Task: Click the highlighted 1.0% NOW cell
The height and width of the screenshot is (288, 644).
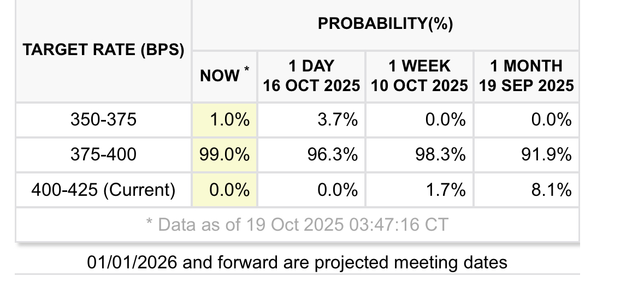Action: pos(224,119)
